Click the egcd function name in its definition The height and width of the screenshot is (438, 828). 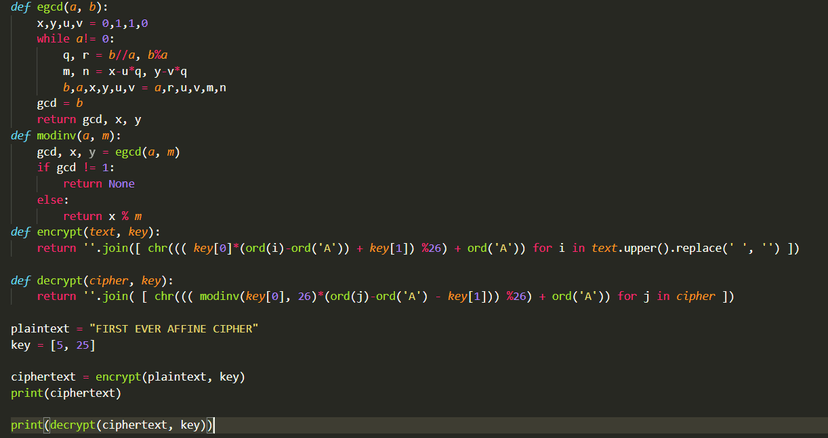click(50, 7)
